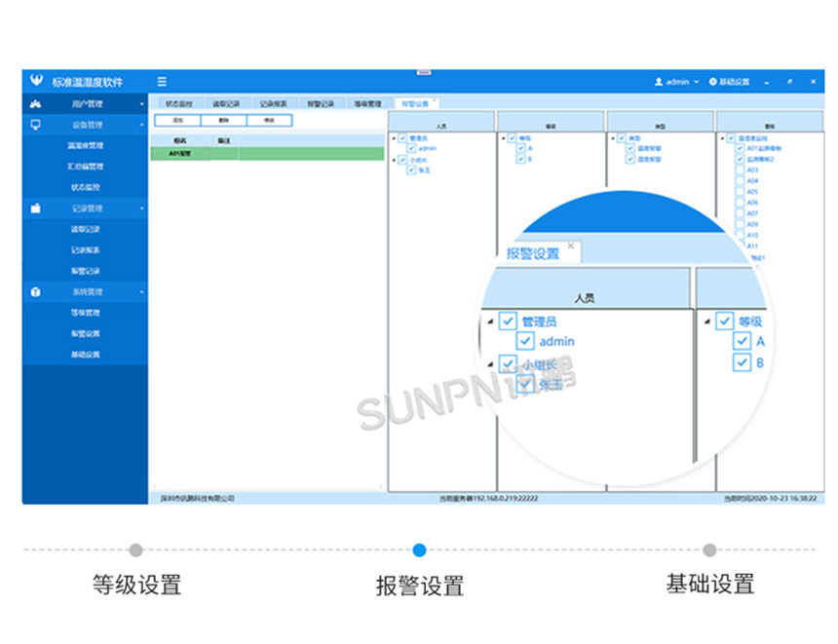Image resolution: width=838 pixels, height=644 pixels.
Task: Open basic settings via the gear icon
Action: point(714,82)
